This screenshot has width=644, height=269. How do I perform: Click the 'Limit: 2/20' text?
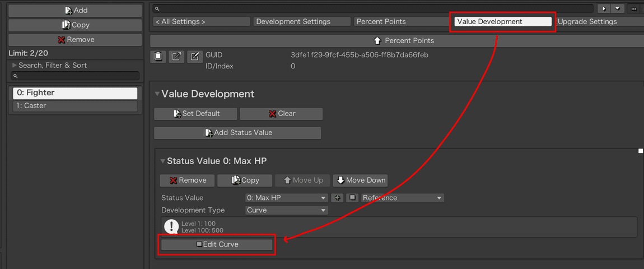point(29,53)
